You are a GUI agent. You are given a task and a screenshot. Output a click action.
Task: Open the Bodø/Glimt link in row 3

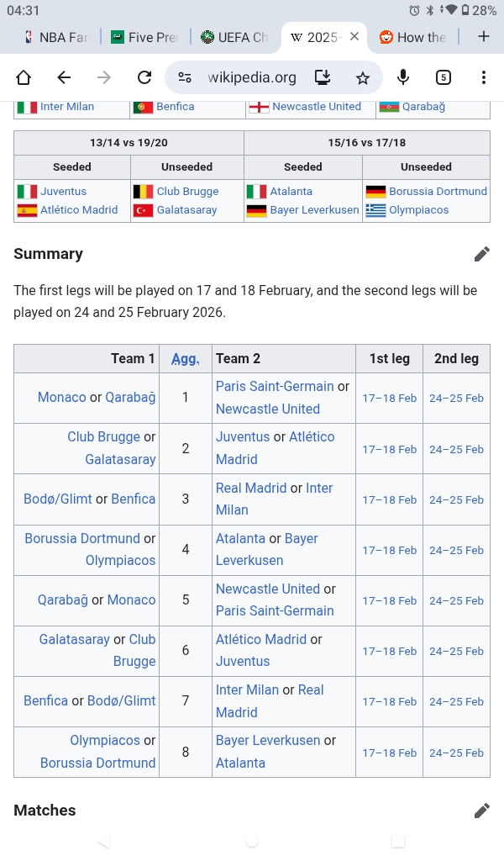point(58,499)
